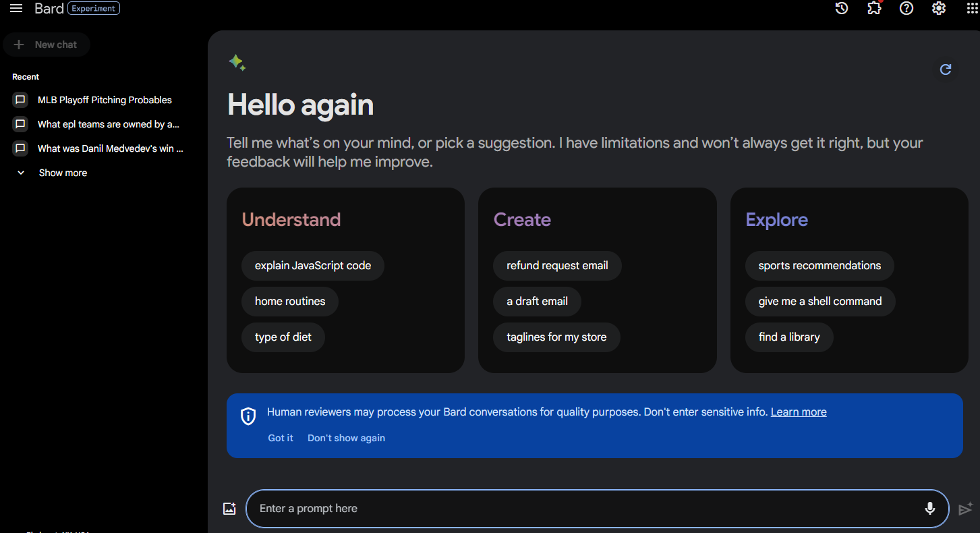Open 'What was Danil Medvedev's win' chat
Image resolution: width=980 pixels, height=533 pixels.
point(111,148)
